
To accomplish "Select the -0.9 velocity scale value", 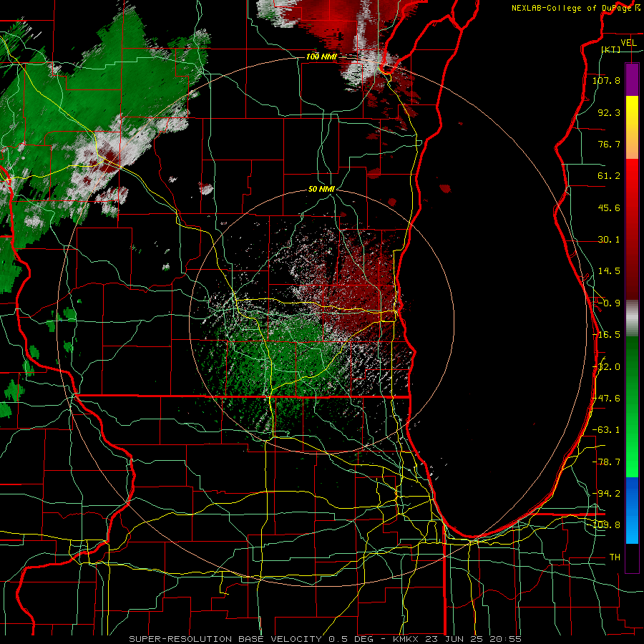I will pyautogui.click(x=609, y=303).
